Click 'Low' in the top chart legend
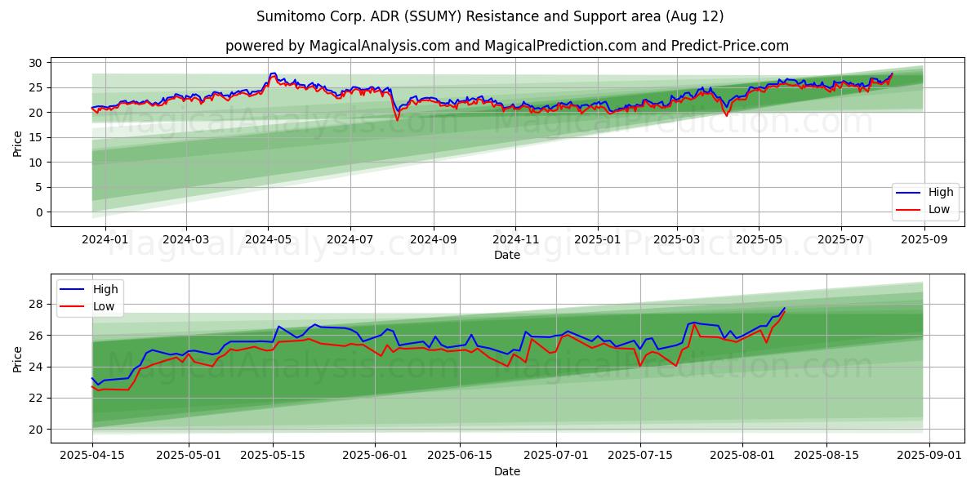 pos(939,209)
